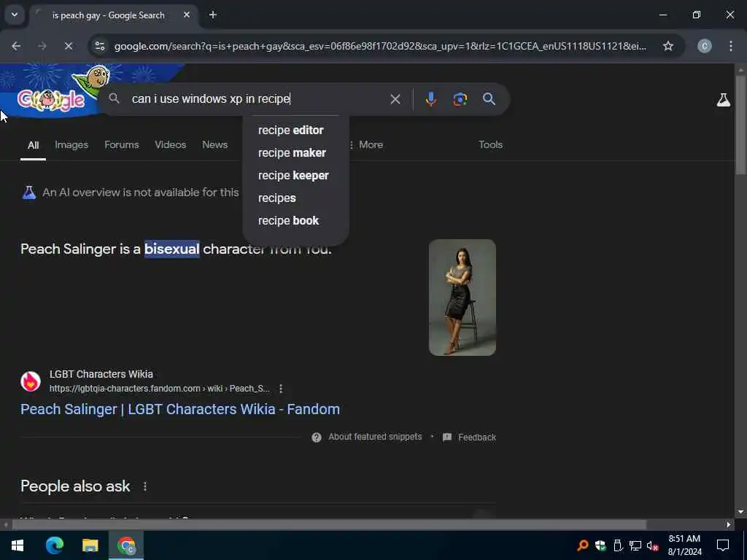The width and height of the screenshot is (747, 560).
Task: Click scroll down arrow on vertical scrollbar
Action: pyautogui.click(x=740, y=512)
